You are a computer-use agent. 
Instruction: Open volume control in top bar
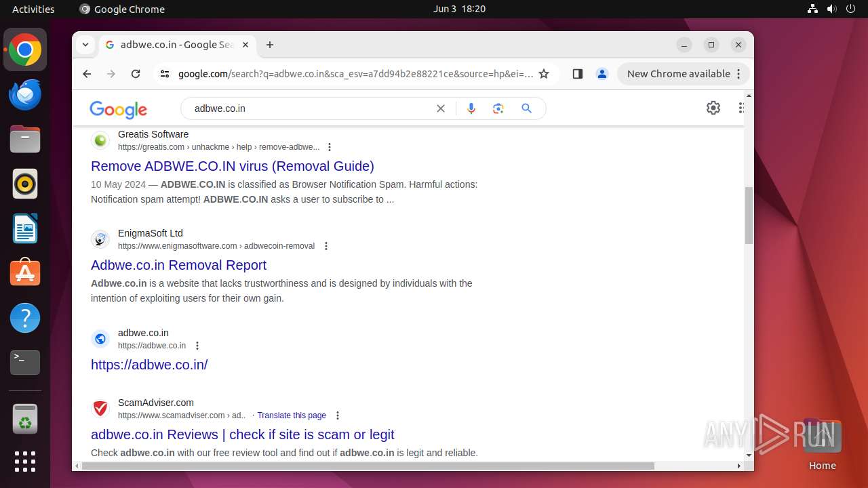[832, 9]
